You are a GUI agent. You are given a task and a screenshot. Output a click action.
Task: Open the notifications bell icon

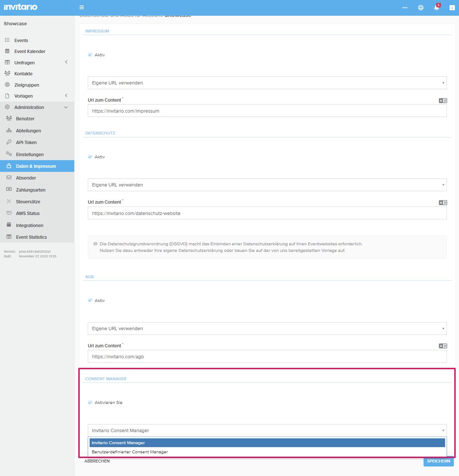[436, 7]
